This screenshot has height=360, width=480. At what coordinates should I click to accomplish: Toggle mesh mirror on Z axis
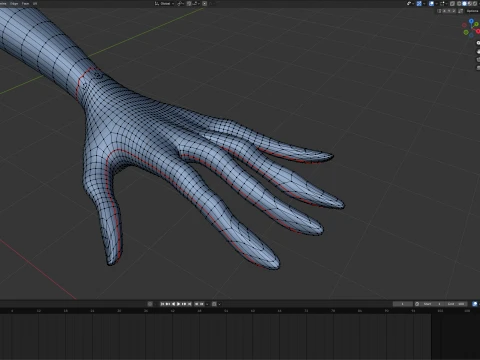pyautogui.click(x=454, y=11)
